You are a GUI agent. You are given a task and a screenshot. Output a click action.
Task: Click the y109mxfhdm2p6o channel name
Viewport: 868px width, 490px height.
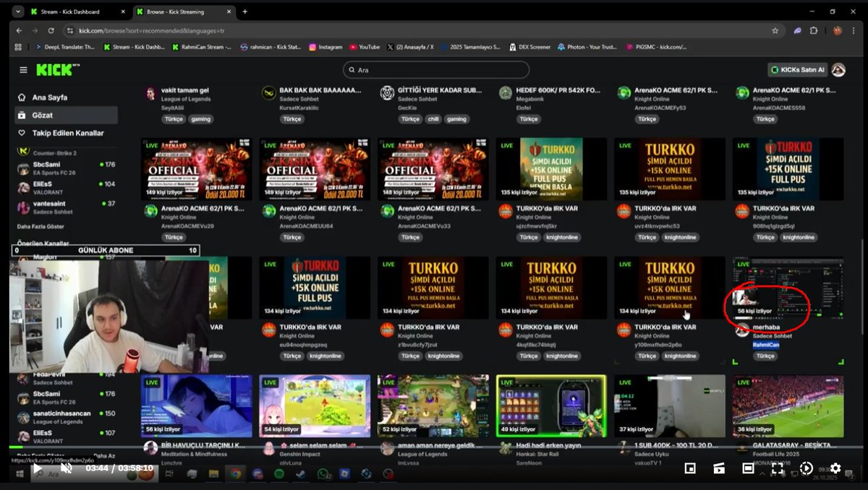(660, 345)
